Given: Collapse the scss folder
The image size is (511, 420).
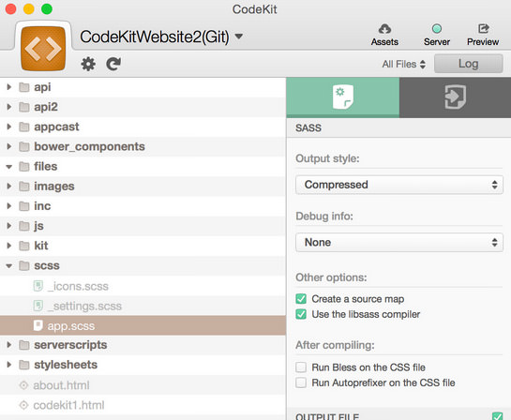Looking at the screenshot, I should pos(9,266).
